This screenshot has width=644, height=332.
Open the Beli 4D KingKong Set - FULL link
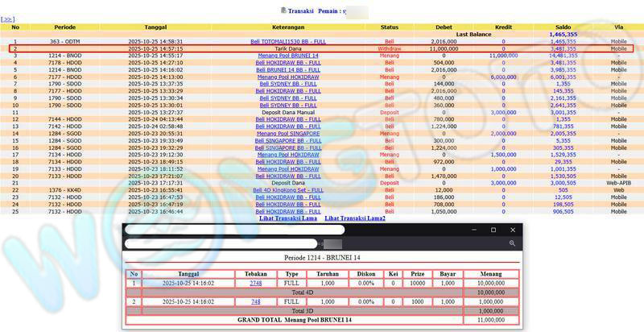coord(287,190)
